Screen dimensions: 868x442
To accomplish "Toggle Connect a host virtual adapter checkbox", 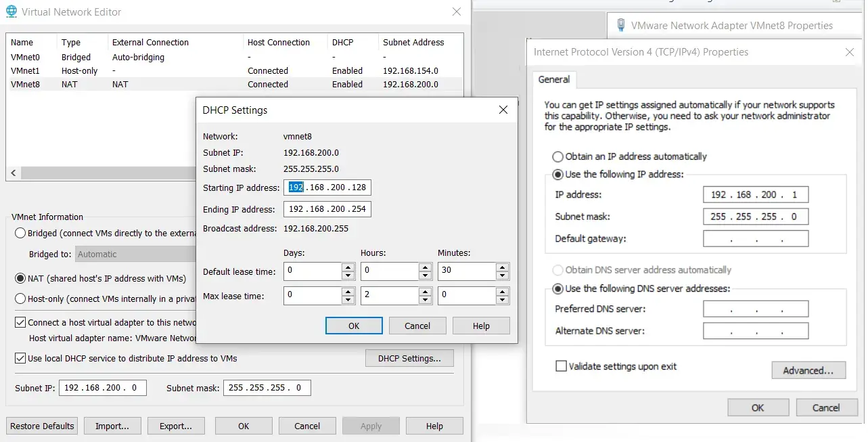I will (20, 322).
